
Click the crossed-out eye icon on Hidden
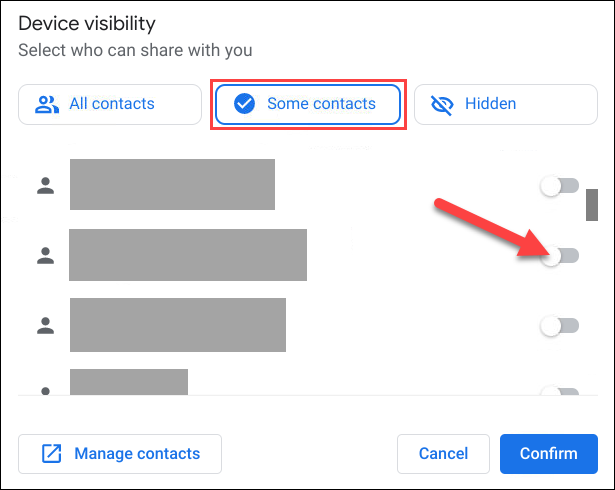(x=441, y=104)
